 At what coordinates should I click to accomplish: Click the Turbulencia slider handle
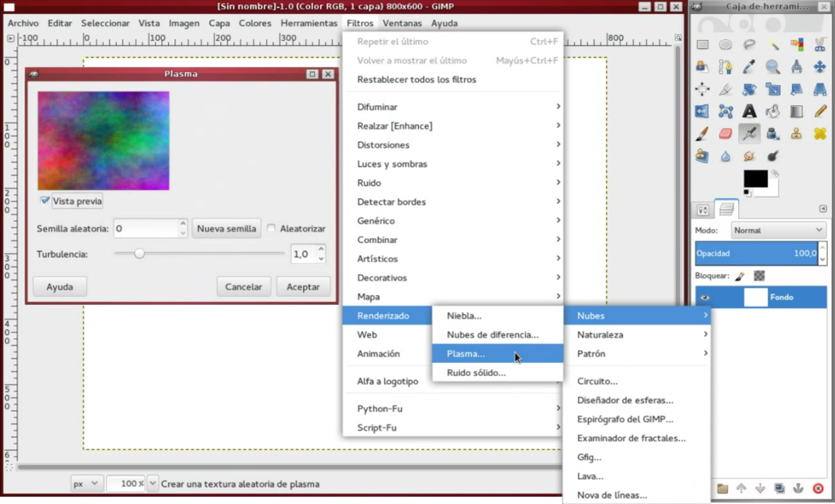pos(139,254)
